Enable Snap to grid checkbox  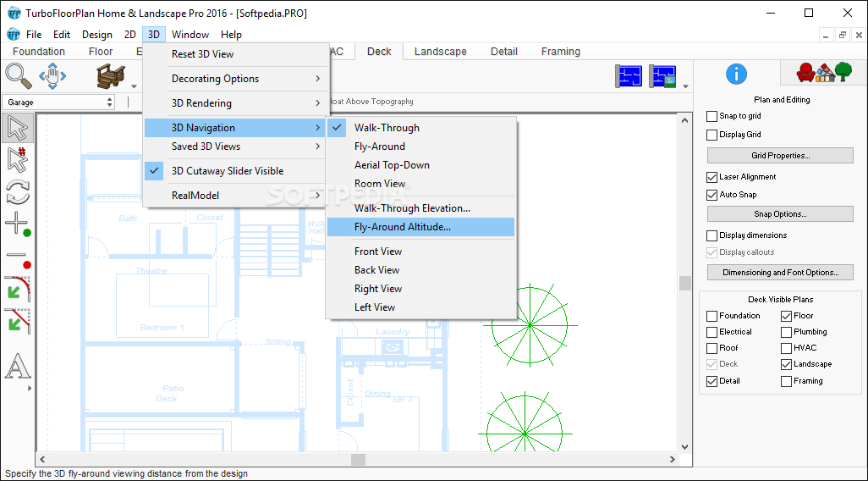[711, 116]
